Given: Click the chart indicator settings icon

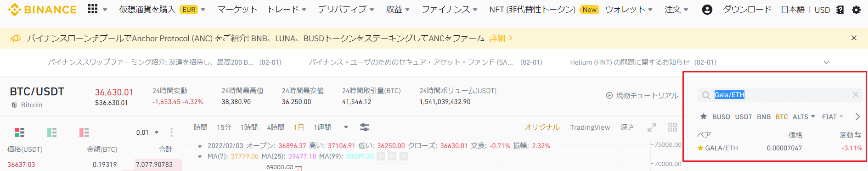Looking at the screenshot, I should coord(364,127).
